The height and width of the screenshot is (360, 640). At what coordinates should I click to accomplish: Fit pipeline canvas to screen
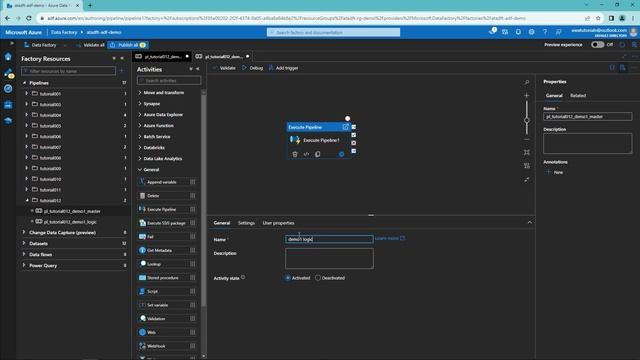527,152
